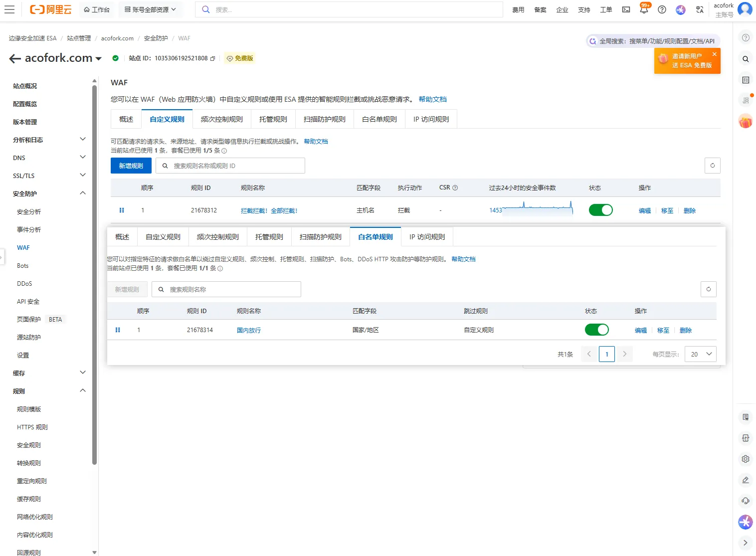Open the notifications bell icon
Image resolution: width=756 pixels, height=556 pixels.
coord(644,9)
